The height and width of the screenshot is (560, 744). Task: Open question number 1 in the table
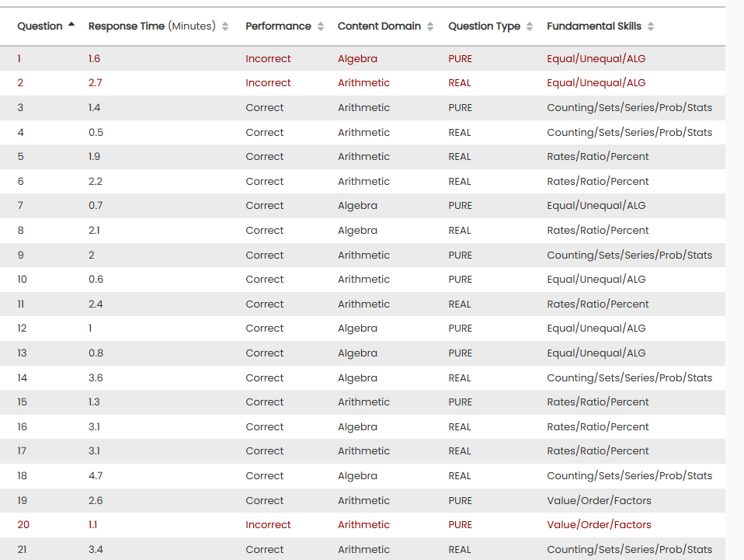point(21,58)
